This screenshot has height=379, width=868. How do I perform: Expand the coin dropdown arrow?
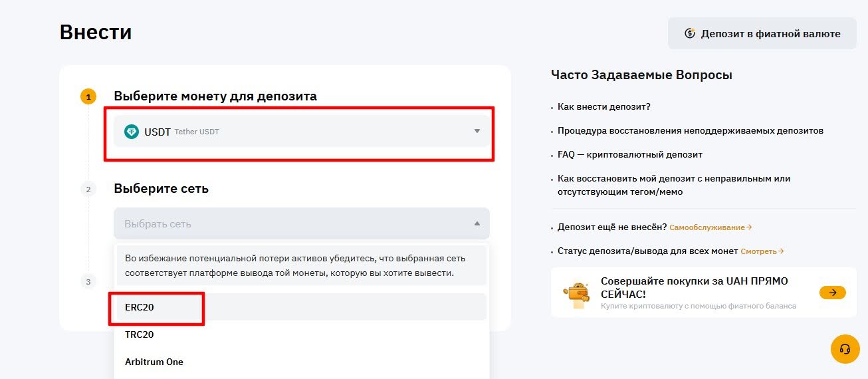(477, 132)
